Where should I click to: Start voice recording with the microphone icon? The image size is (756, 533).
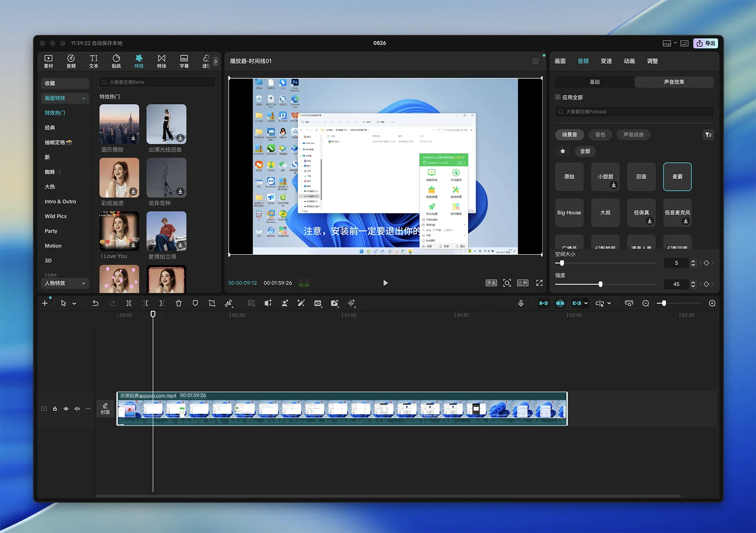pos(521,303)
